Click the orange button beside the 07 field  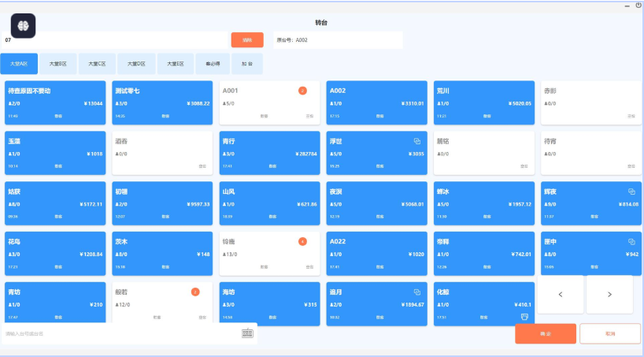pyautogui.click(x=247, y=39)
